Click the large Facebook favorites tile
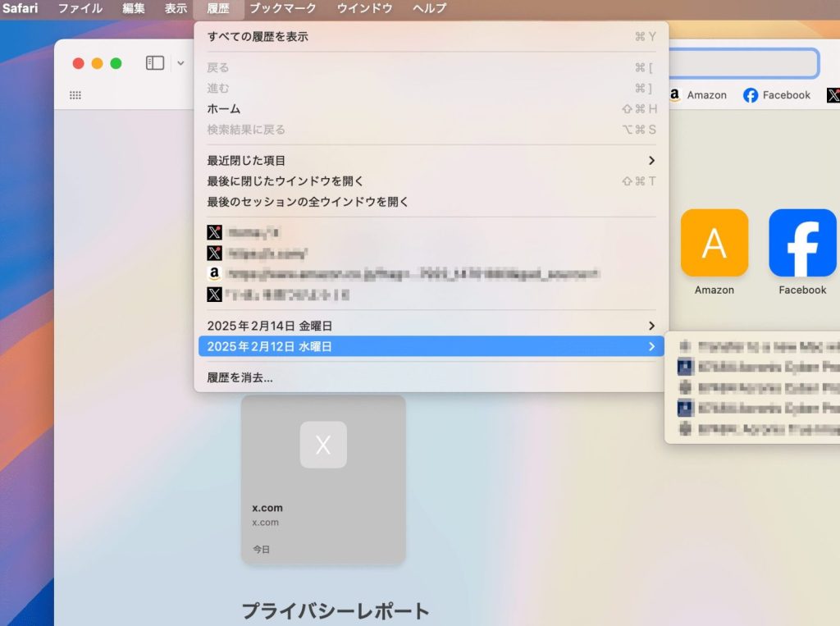 click(802, 243)
